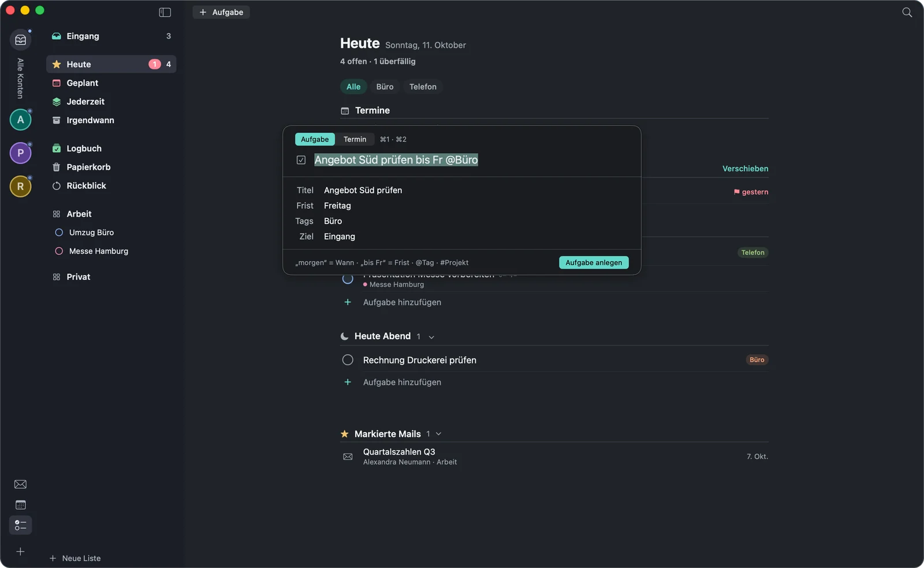This screenshot has width=924, height=568.
Task: Click the Büro tag on Rechnung Druckerei
Action: pyautogui.click(x=757, y=360)
